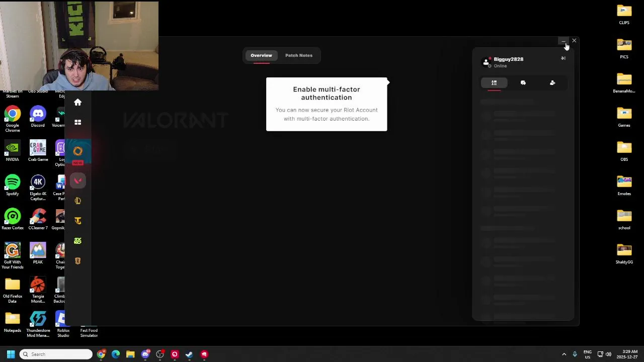The image size is (644, 362).
Task: Open the Thunderstore Mod Manager shortcut
Action: point(38,324)
